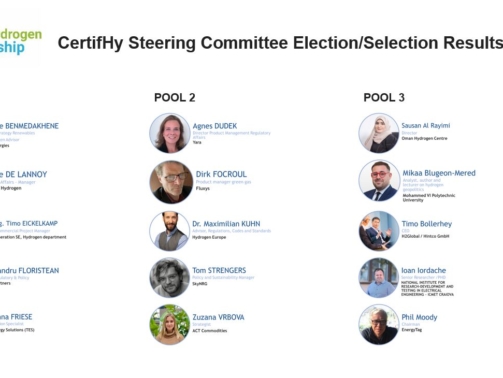Click Zuzana VRBOVA's profile photo
Viewport: 503px width, 378px height.
coord(170,324)
